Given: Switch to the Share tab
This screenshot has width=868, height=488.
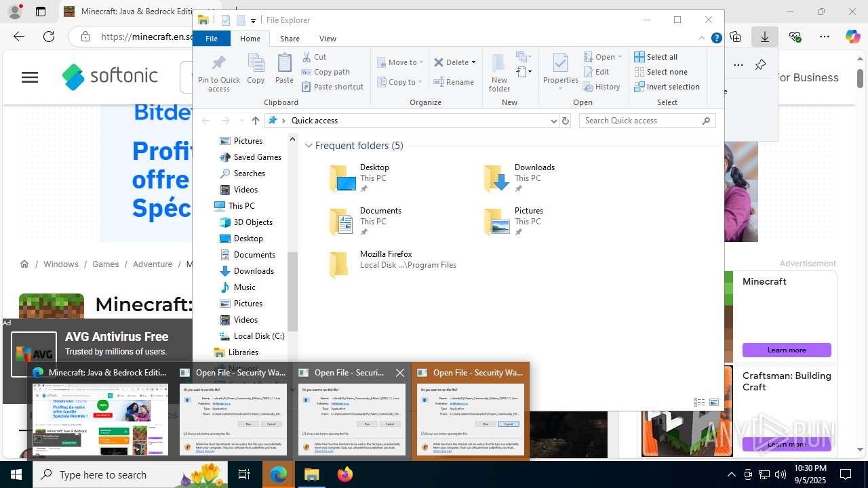Looking at the screenshot, I should (290, 39).
